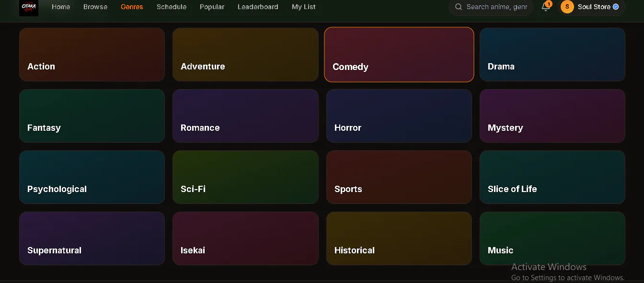The height and width of the screenshot is (283, 644).
Task: Pick the Drama genre card
Action: (x=552, y=55)
